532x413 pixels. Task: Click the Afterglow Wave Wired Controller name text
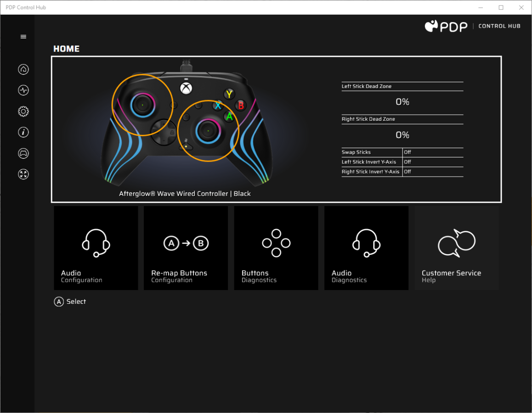pos(185,194)
